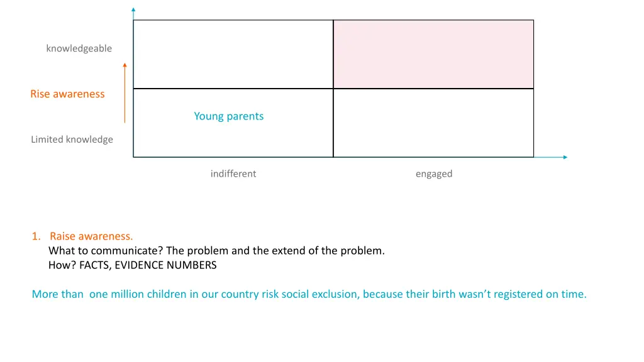Click the blue horizontal axis arrowhead
644x362 pixels.
(565, 157)
